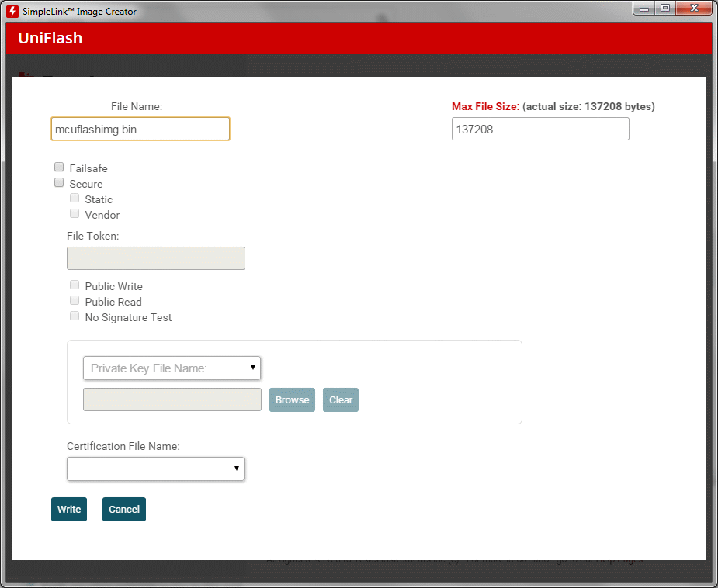Viewport: 718px width, 588px height.
Task: Click the SimpleLink title bar app icon
Action: [x=12, y=12]
